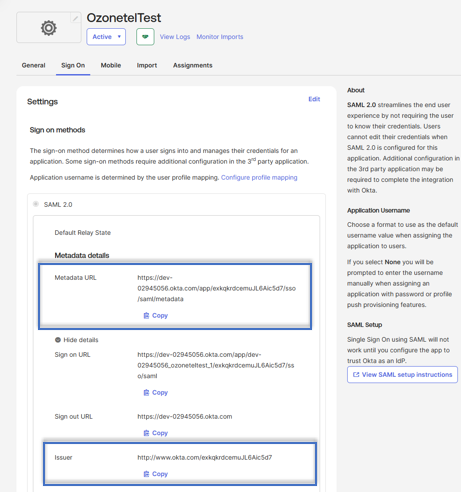Click the gear application logo icon
The image size is (461, 492).
click(x=49, y=28)
